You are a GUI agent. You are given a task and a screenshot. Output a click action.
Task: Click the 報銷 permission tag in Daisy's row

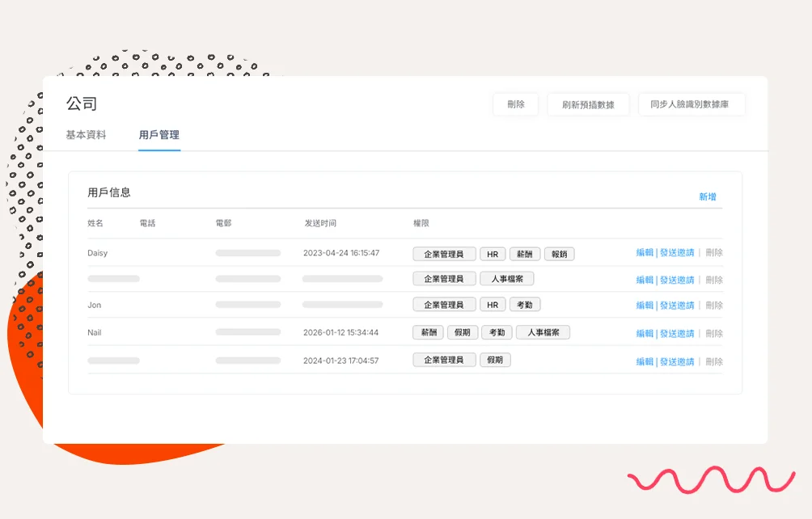tap(559, 254)
